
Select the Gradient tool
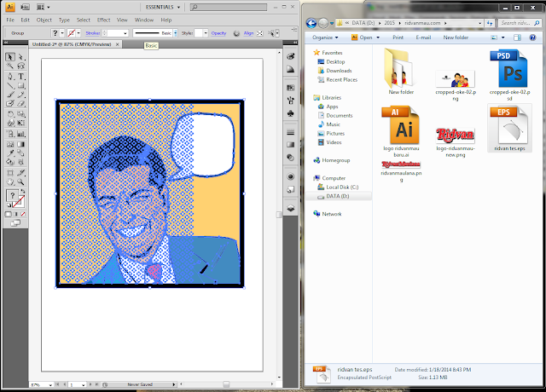pyautogui.click(x=20, y=144)
